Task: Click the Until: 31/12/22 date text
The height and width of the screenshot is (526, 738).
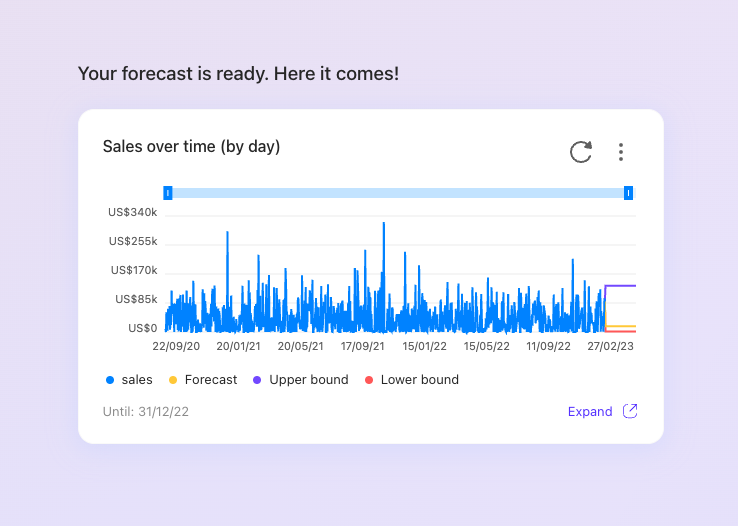Action: point(145,411)
